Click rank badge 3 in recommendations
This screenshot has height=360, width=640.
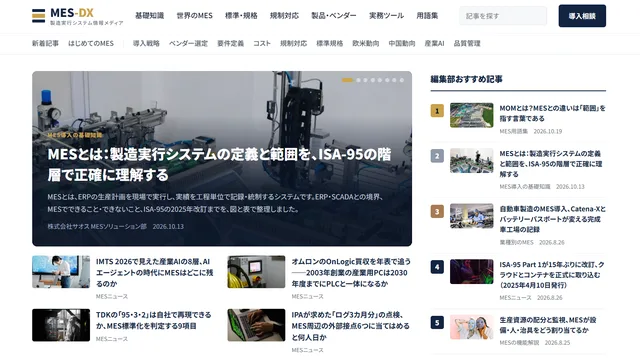(x=437, y=211)
